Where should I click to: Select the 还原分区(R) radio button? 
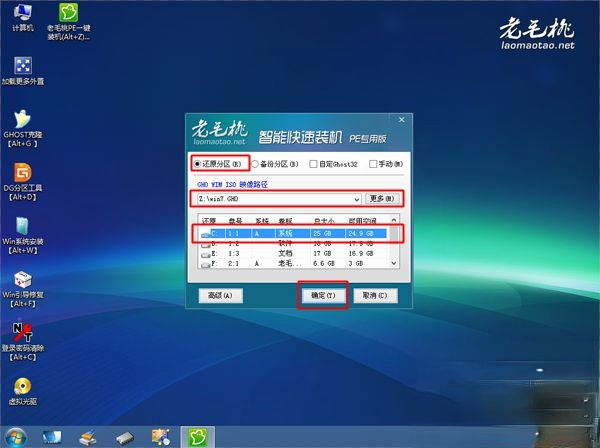coord(197,164)
